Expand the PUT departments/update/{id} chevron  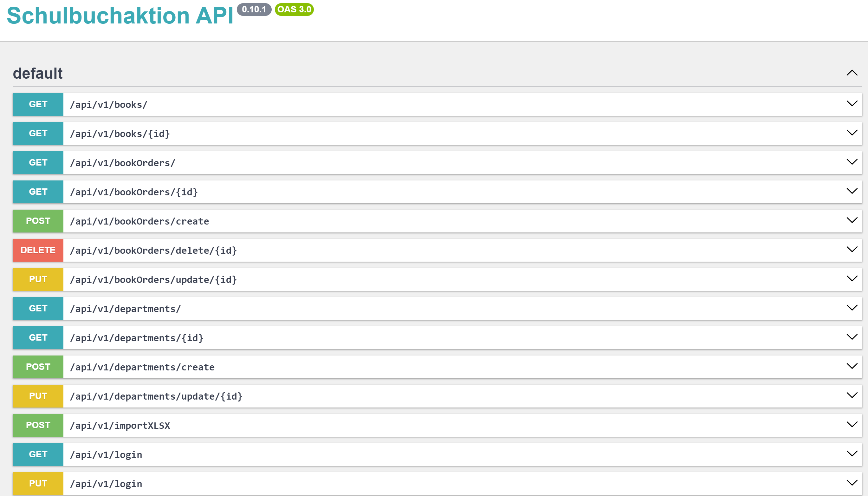click(852, 395)
